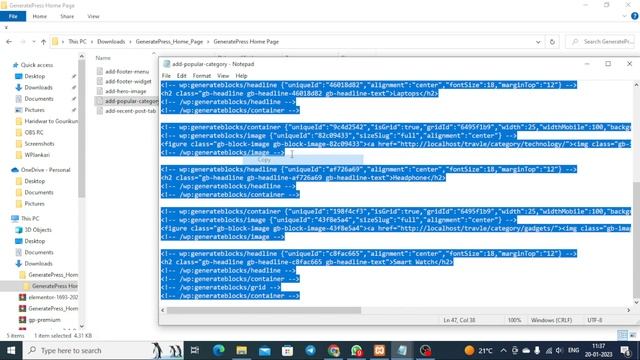Select the add-footer-widget file
The image size is (640, 360).
(x=124, y=81)
